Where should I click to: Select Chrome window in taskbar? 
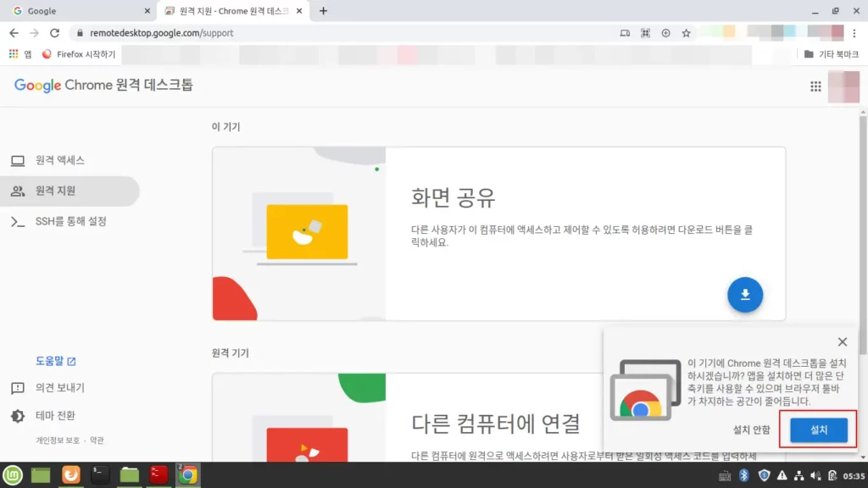[x=187, y=474]
